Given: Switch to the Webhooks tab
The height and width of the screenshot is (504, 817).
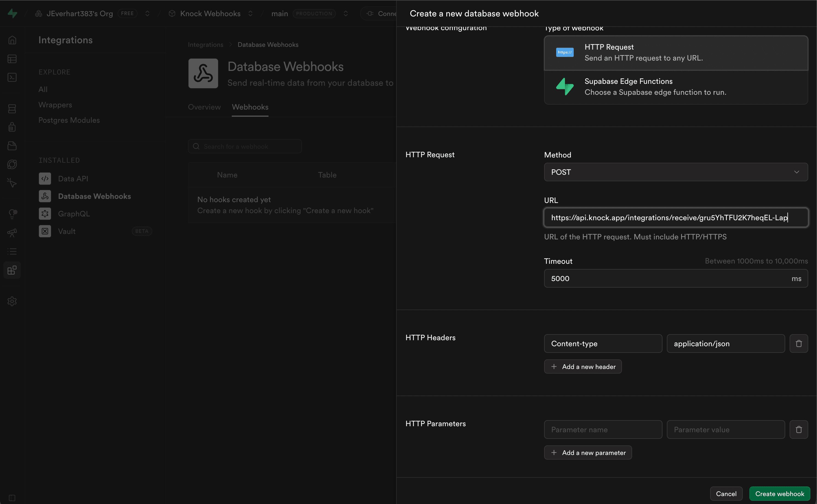Looking at the screenshot, I should pyautogui.click(x=250, y=107).
